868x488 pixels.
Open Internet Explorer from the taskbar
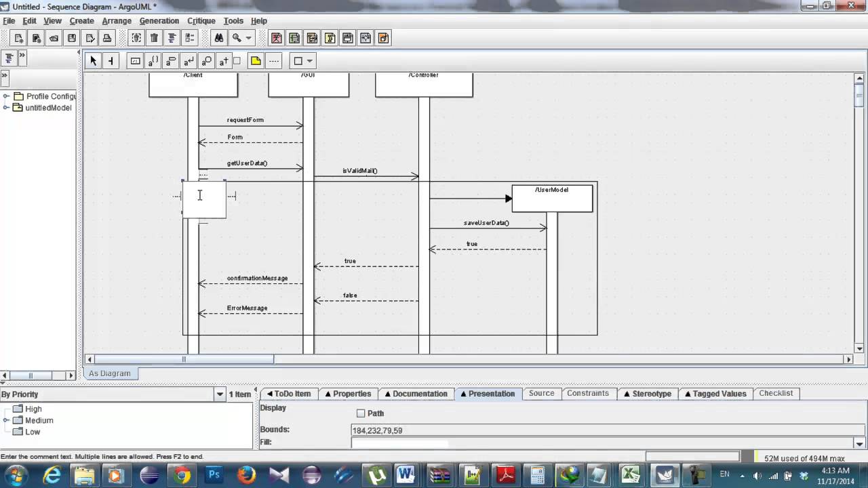[x=52, y=474]
